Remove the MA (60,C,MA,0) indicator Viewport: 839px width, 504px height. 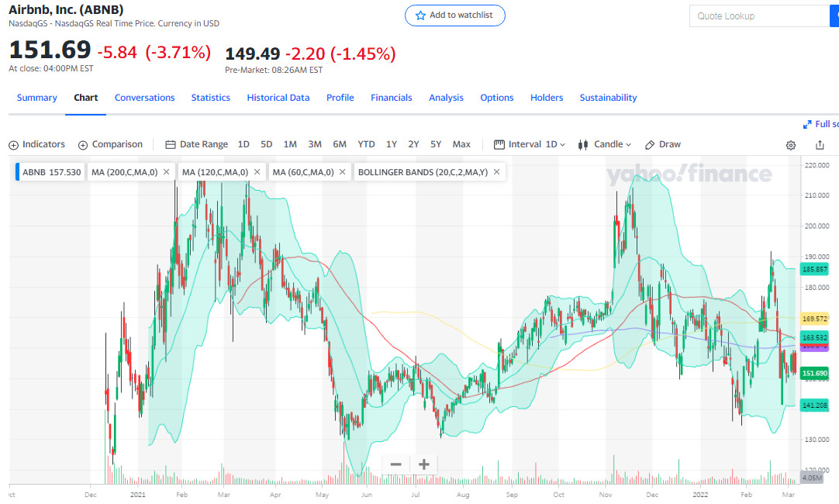pos(343,171)
